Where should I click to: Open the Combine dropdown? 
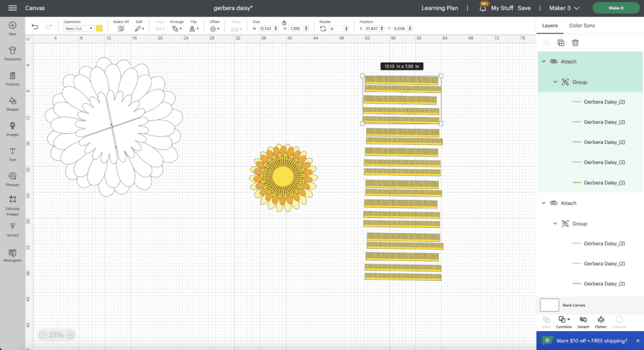564,322
